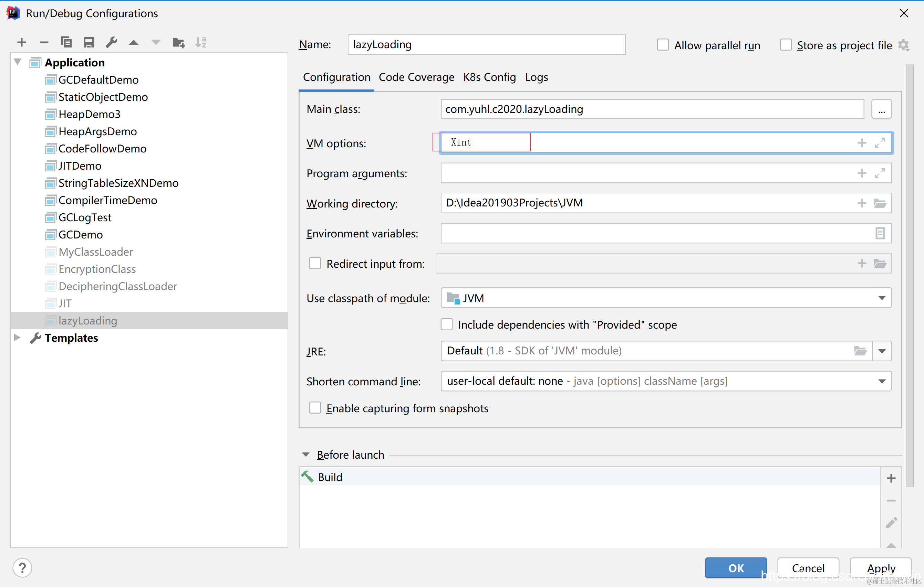This screenshot has height=587, width=924.
Task: Browse for working directory folder icon
Action: pos(880,203)
